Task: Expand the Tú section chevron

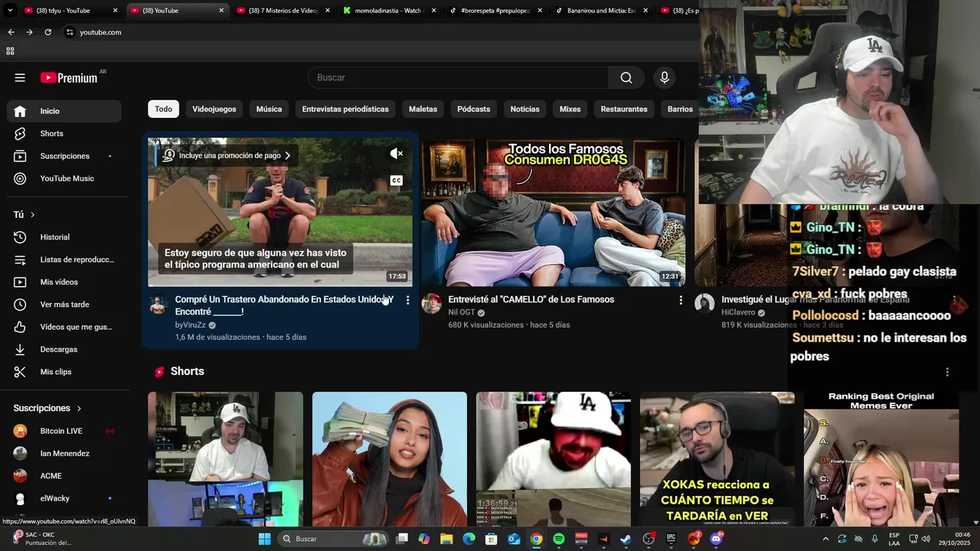Action: (x=32, y=215)
